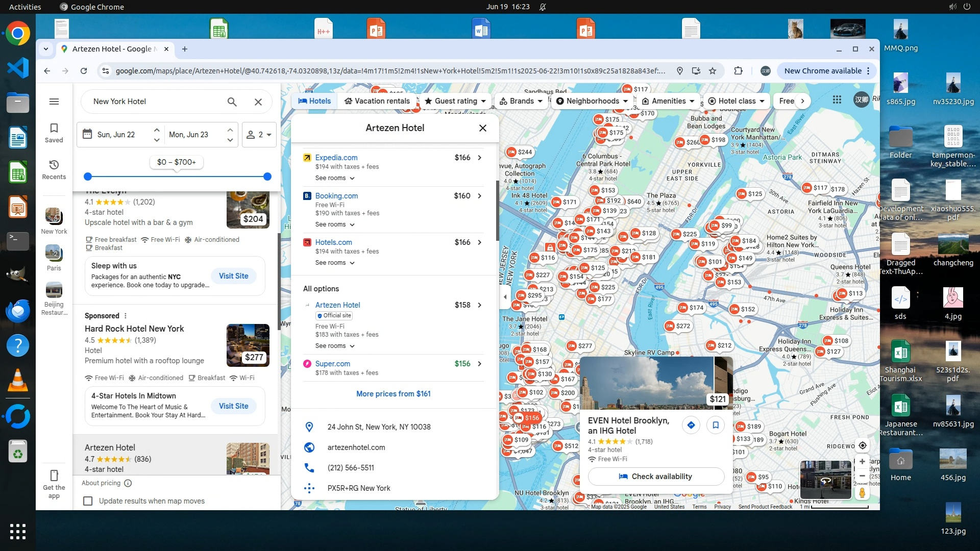Get directions to EVEN Hotel Brooklyn

[691, 425]
